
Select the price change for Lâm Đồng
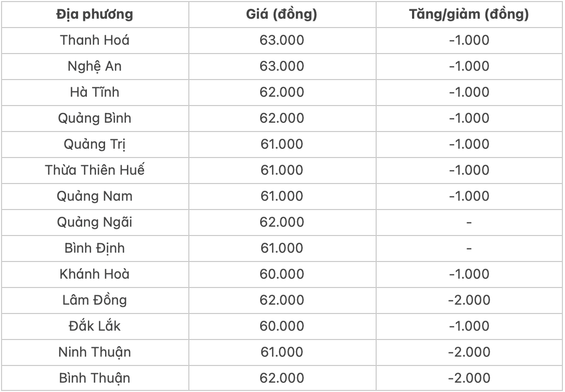pyautogui.click(x=469, y=300)
